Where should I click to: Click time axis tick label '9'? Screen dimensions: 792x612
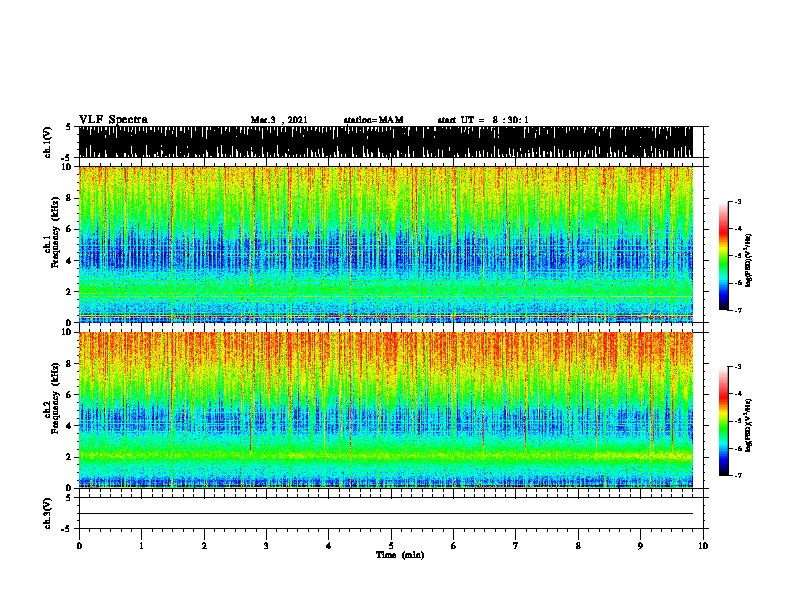tap(640, 546)
